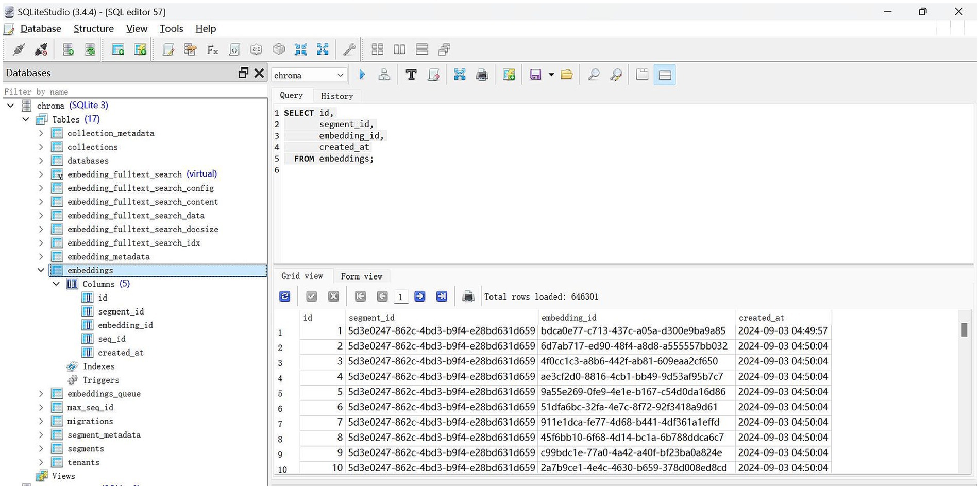This screenshot has width=980, height=489.
Task: Open the Database menu
Action: tap(41, 29)
